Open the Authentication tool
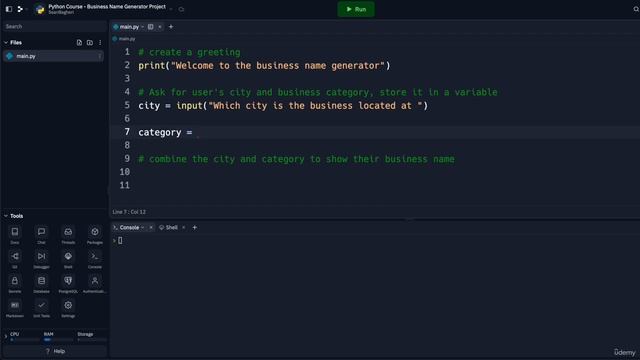Viewport: 640px width, 360px height. coord(95,284)
